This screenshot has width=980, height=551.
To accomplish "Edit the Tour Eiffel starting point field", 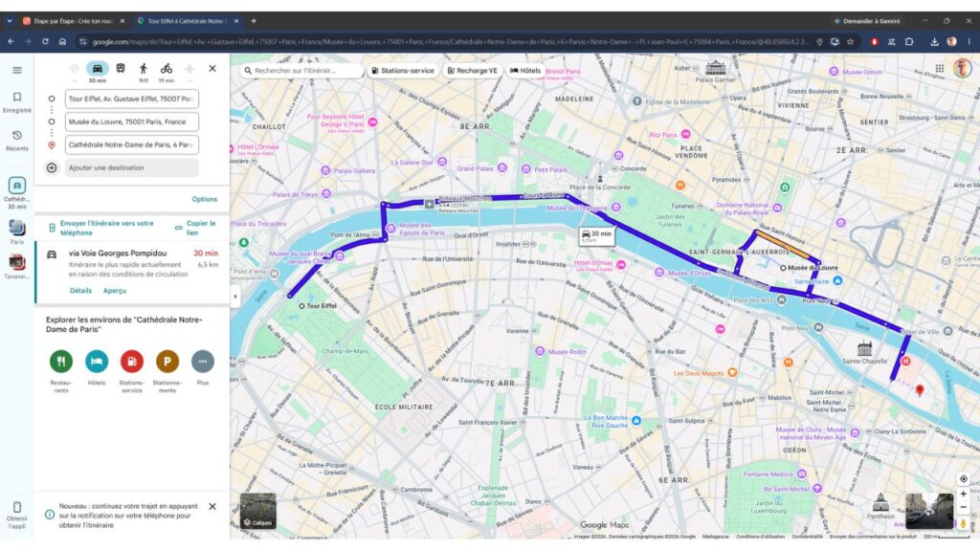I will click(132, 99).
